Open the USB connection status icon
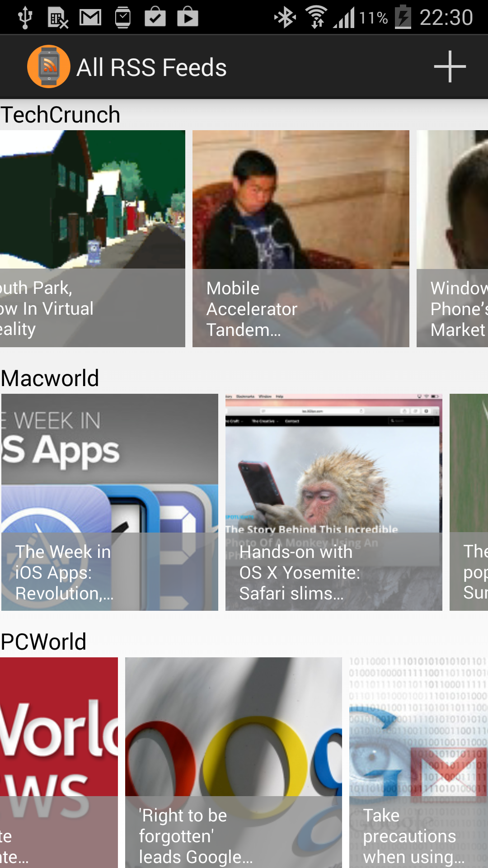The width and height of the screenshot is (488, 868). pyautogui.click(x=25, y=18)
